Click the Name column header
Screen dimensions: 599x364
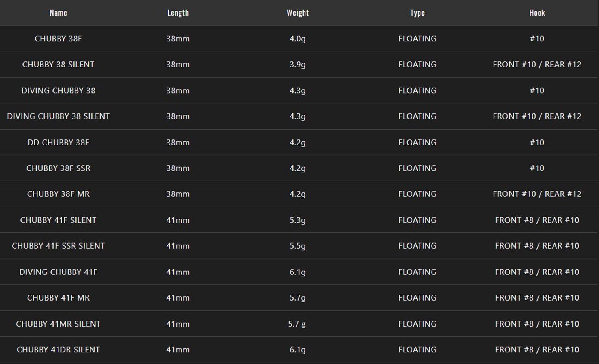coord(58,13)
